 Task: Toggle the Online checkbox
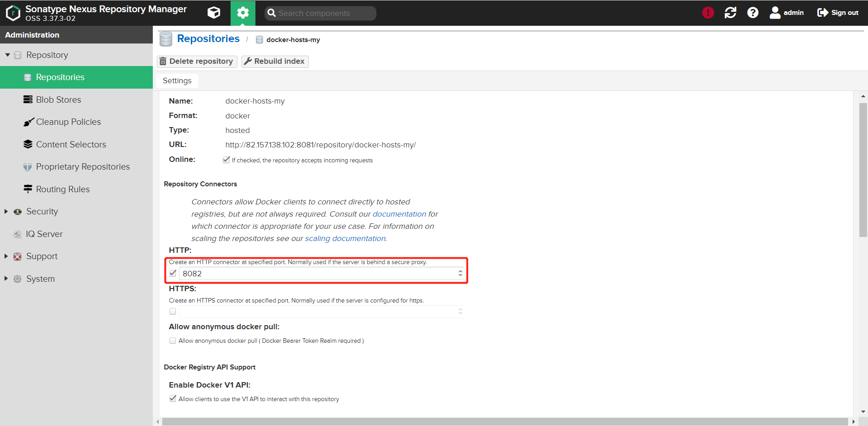point(226,160)
